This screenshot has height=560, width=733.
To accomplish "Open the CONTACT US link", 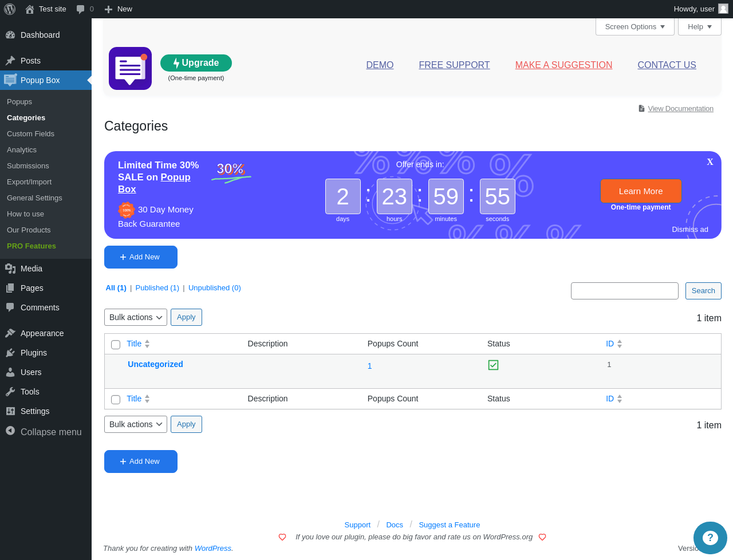I will (x=667, y=65).
